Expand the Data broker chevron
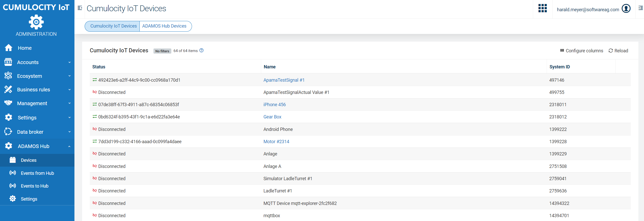This screenshot has width=644, height=221. coord(69,132)
